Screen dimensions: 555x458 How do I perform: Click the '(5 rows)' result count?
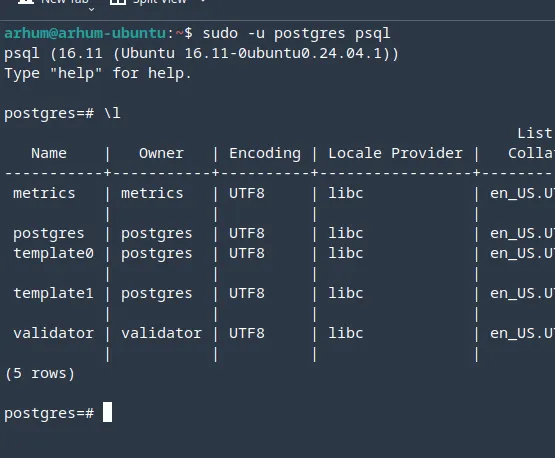(40, 374)
